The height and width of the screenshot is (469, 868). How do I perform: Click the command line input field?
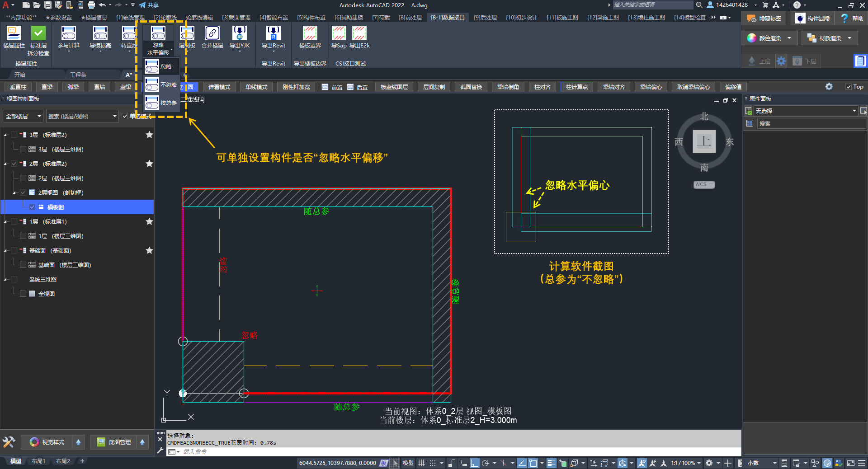[452, 451]
